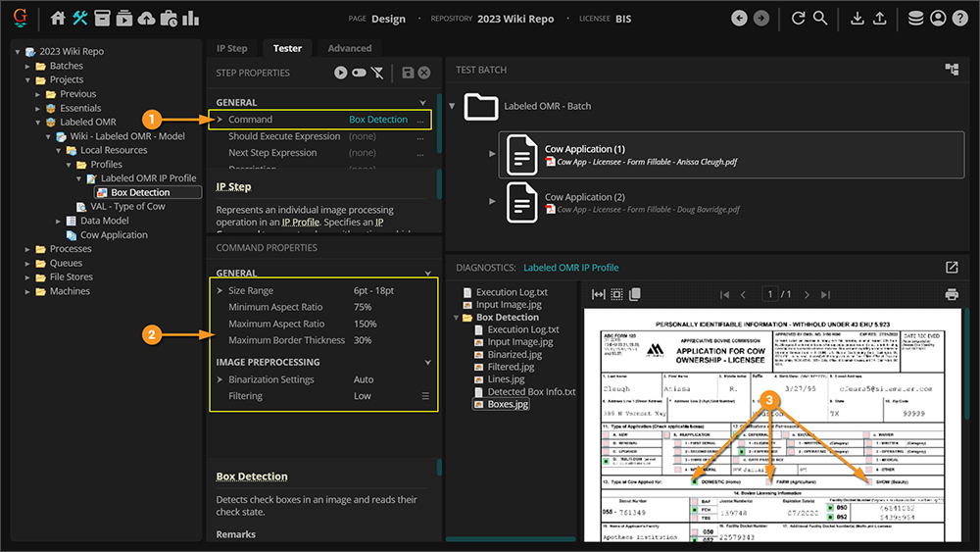
Task: Expand the Batches folder in tree
Action: [x=28, y=66]
